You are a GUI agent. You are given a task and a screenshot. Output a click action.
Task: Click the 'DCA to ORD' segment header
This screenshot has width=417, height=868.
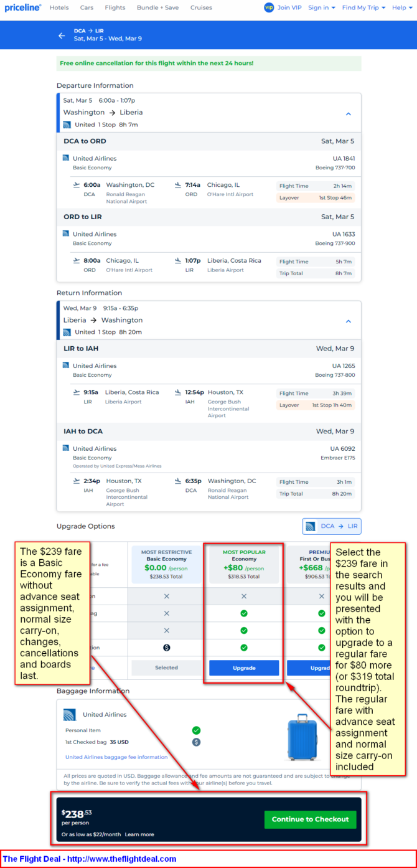coord(208,141)
